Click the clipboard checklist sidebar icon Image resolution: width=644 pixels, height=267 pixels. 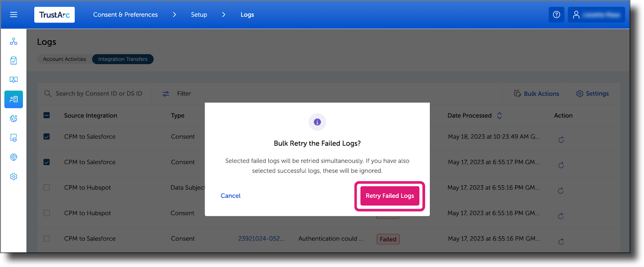point(13,60)
